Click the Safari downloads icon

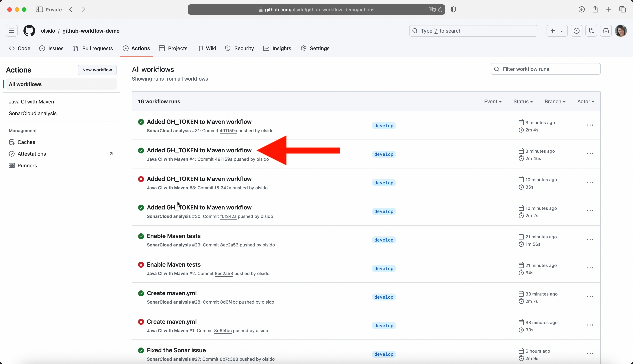tap(582, 10)
